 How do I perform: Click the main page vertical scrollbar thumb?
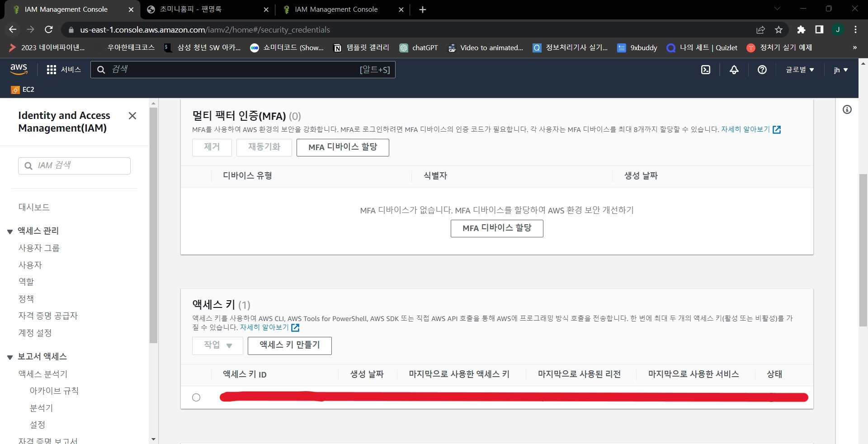[863, 250]
